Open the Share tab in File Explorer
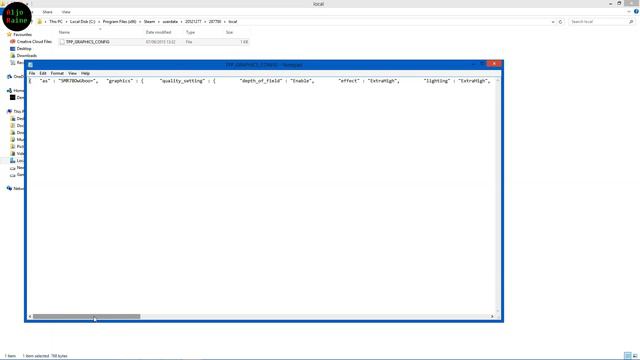640x360 pixels. tap(47, 12)
